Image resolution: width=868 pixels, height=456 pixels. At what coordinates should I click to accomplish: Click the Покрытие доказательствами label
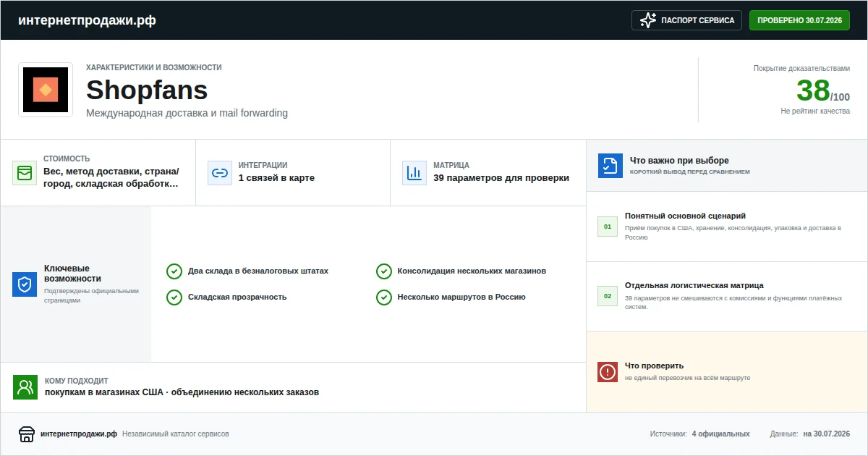(802, 68)
